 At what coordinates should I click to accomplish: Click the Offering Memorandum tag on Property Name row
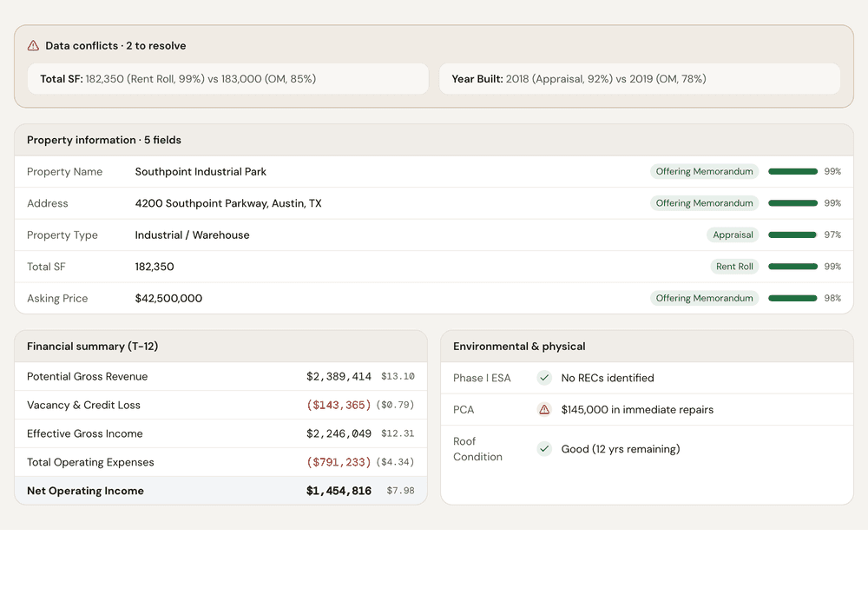[704, 172]
